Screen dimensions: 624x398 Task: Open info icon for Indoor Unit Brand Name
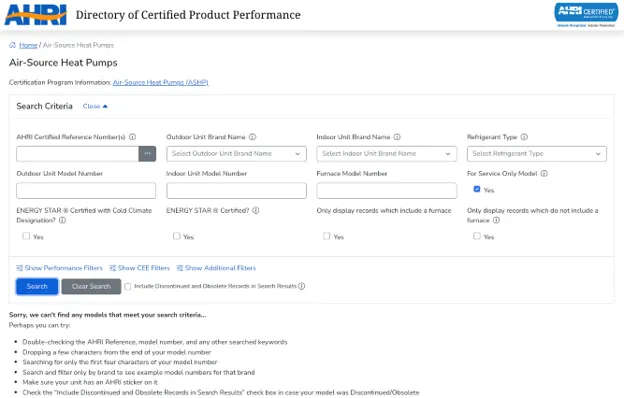click(397, 137)
